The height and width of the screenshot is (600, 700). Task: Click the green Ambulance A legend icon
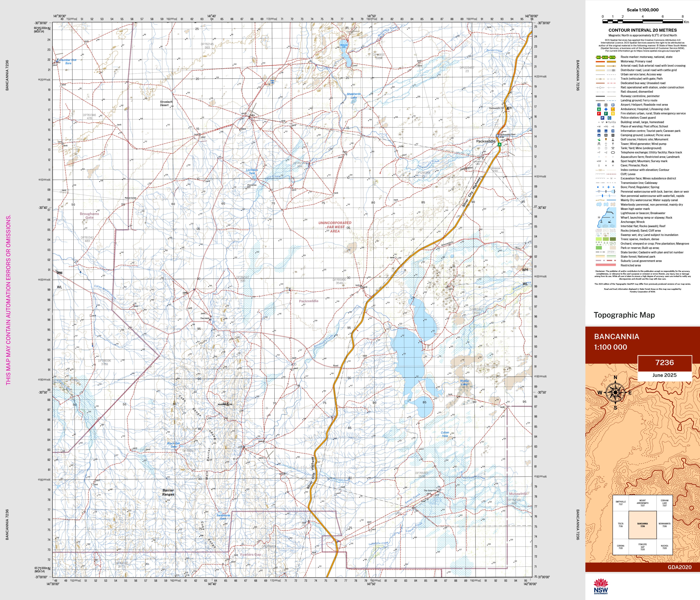(599, 109)
